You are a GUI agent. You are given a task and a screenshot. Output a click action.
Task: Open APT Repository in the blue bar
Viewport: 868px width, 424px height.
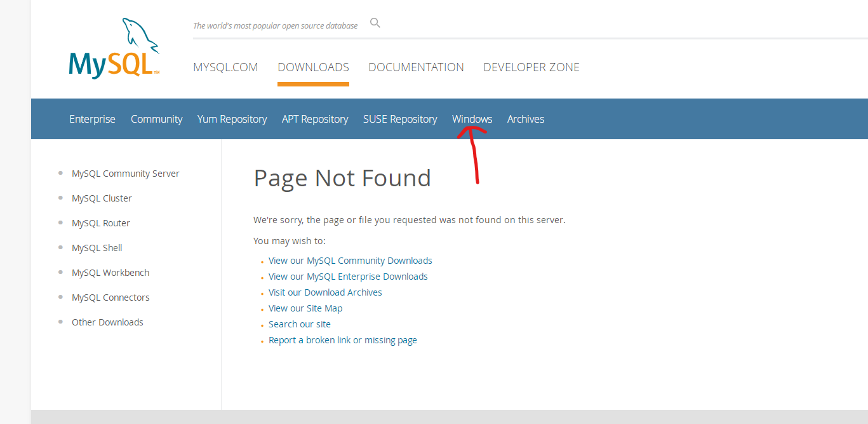point(315,119)
